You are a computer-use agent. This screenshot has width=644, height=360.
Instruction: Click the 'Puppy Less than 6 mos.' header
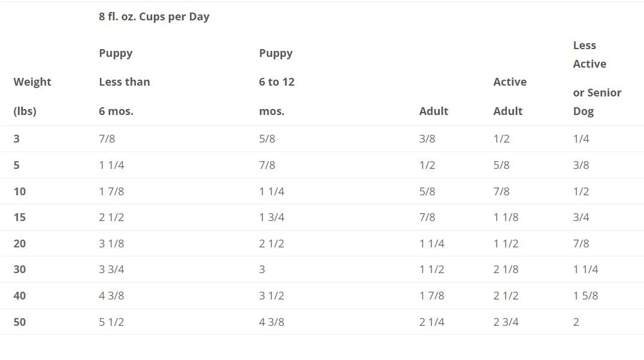pos(125,82)
